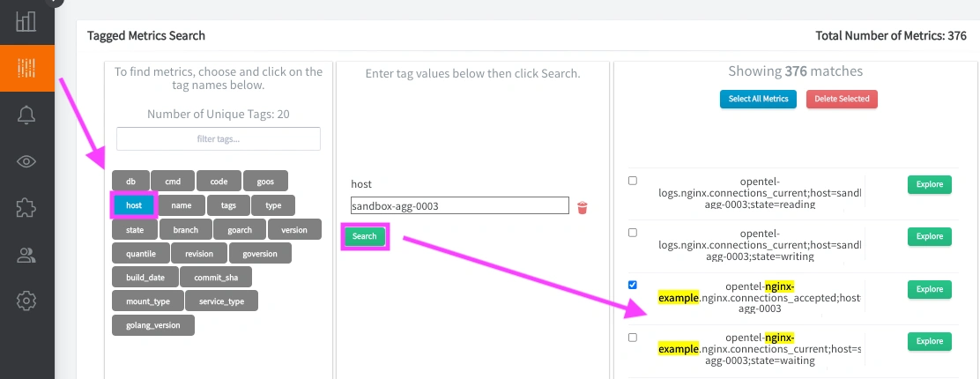Open the eye overview sidebar icon
Screen dimensions: 980x379
coord(26,162)
